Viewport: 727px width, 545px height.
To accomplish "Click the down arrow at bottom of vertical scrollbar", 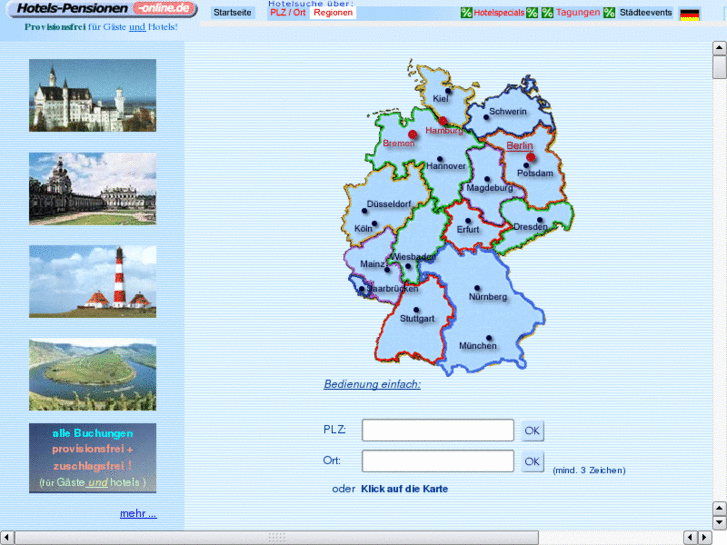I will pos(719,523).
